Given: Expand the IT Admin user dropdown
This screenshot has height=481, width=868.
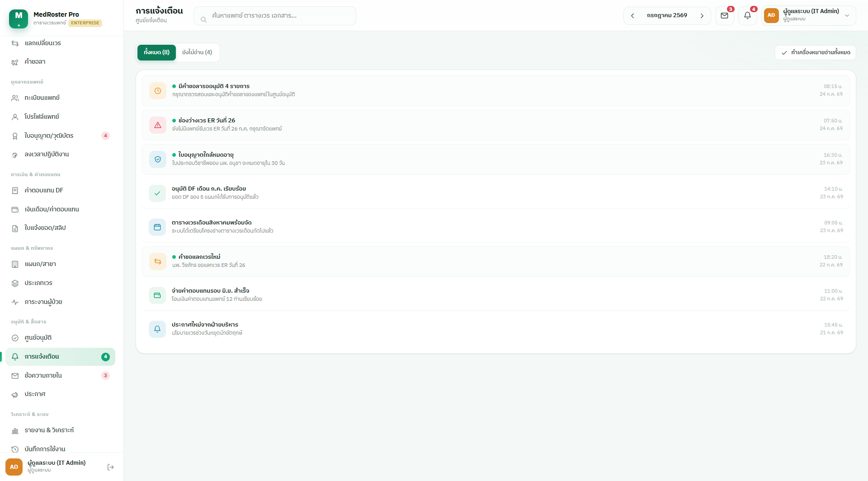Looking at the screenshot, I should tap(808, 16).
